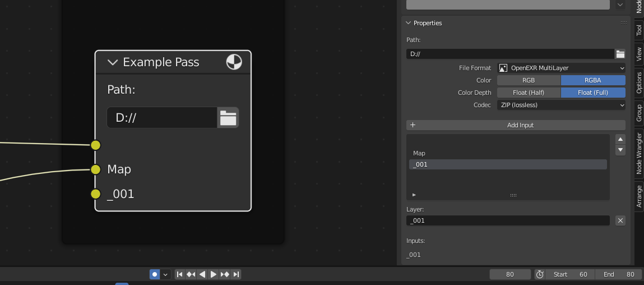644x285 pixels.
Task: Select the RGB color option
Action: point(529,80)
